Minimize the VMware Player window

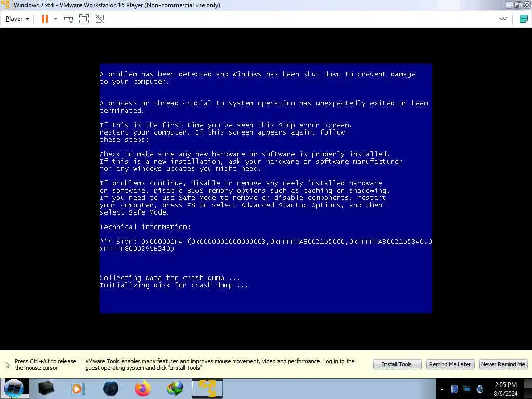509,5
